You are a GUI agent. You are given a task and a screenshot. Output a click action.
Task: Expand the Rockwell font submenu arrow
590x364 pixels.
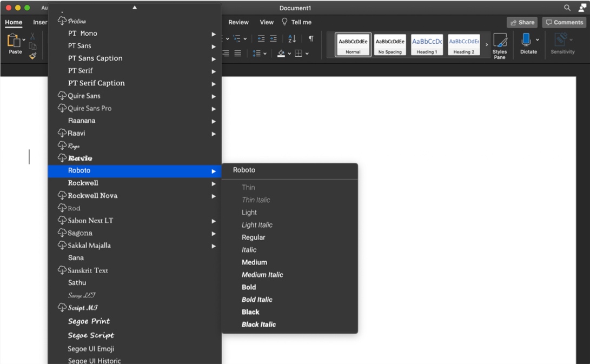(x=214, y=183)
